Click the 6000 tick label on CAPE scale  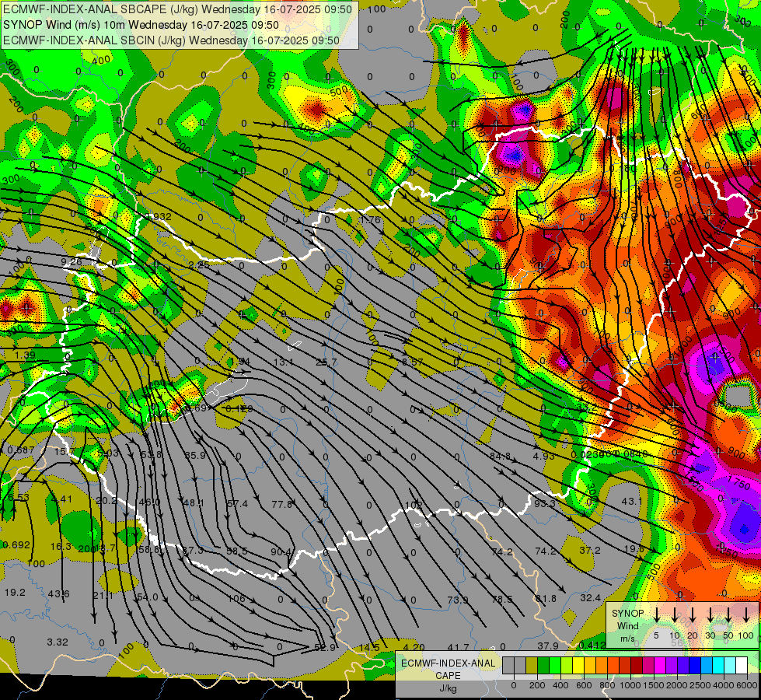747,685
